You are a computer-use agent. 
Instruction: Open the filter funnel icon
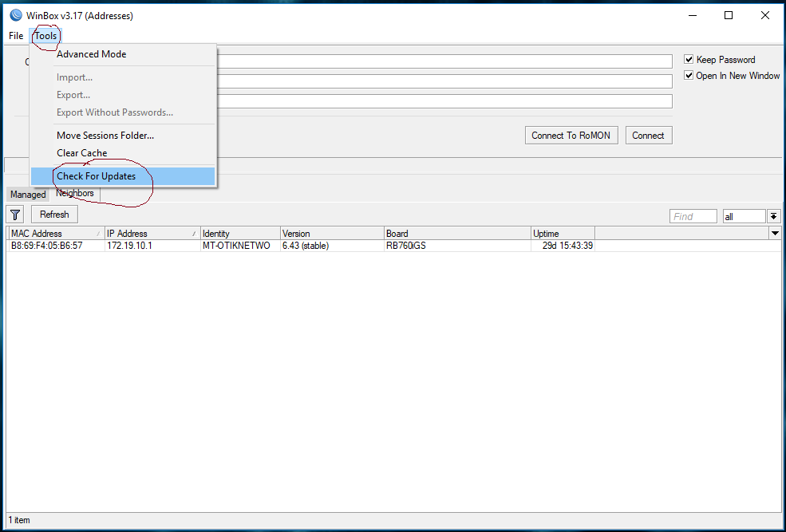click(x=15, y=215)
